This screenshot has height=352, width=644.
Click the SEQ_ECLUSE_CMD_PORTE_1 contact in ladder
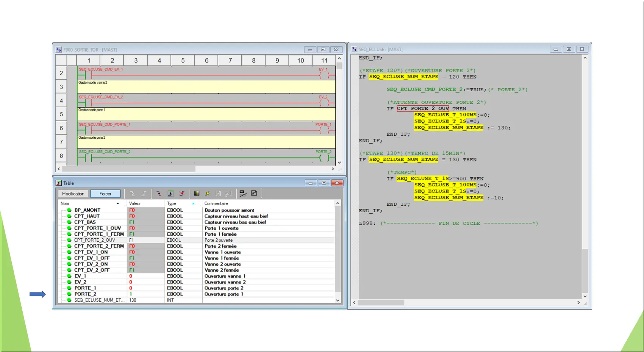point(88,130)
